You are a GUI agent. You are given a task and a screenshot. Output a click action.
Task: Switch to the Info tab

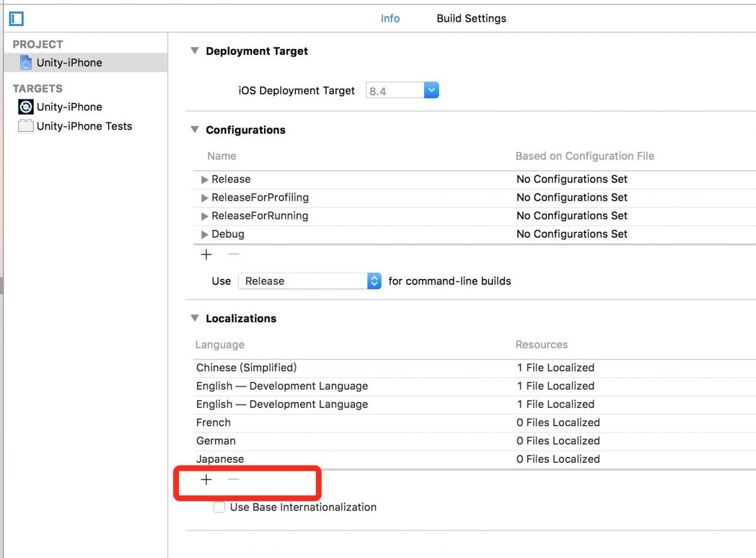coord(390,18)
